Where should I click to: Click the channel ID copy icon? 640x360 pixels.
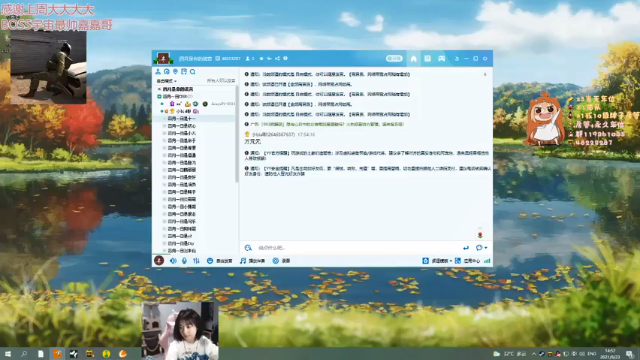click(x=218, y=59)
